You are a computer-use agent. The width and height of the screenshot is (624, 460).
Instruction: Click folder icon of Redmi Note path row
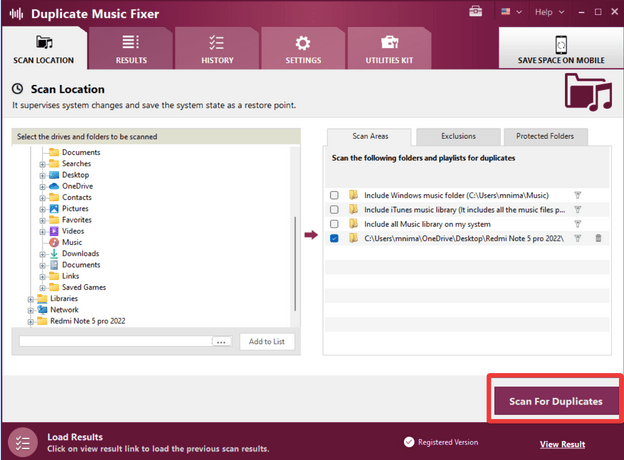click(353, 238)
